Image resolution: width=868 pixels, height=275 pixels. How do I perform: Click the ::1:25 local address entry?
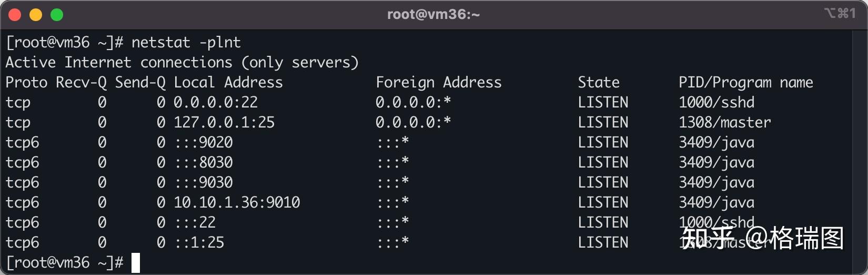[x=199, y=242]
